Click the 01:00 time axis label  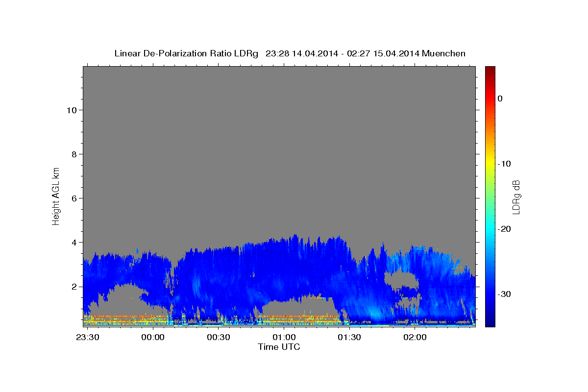coord(284,338)
